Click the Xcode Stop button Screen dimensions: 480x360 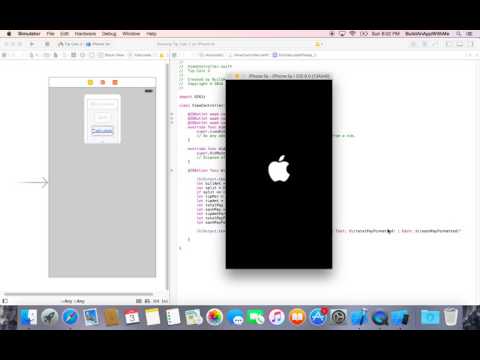47,44
